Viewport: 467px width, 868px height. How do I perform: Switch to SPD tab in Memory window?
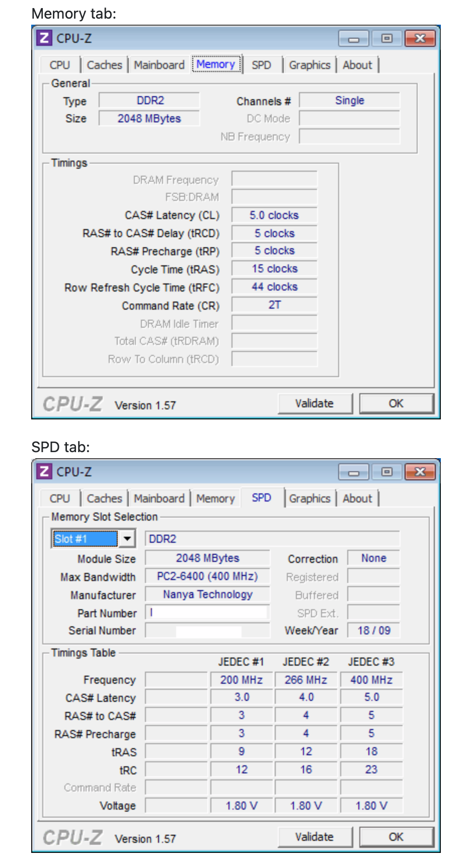pyautogui.click(x=262, y=65)
